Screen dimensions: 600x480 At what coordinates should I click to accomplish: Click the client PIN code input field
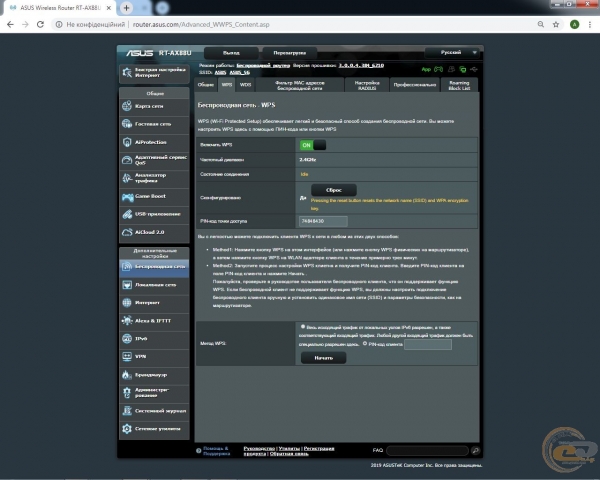[428, 344]
